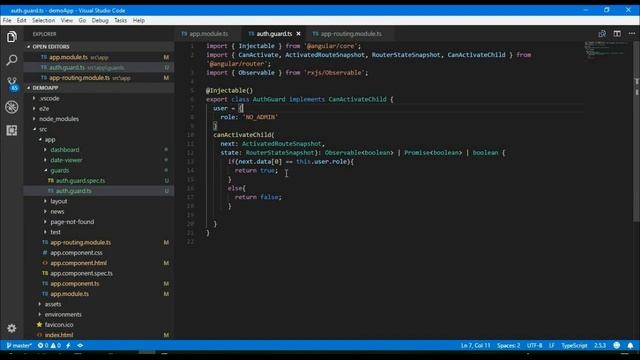Open Go menu
Viewport: 640px width, 360px height.
click(82, 20)
